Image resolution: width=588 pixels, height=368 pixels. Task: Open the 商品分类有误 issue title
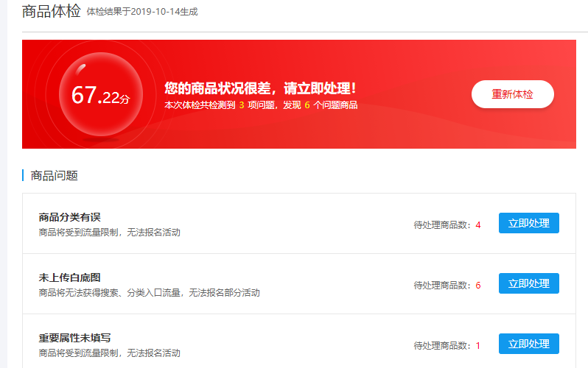[69, 217]
